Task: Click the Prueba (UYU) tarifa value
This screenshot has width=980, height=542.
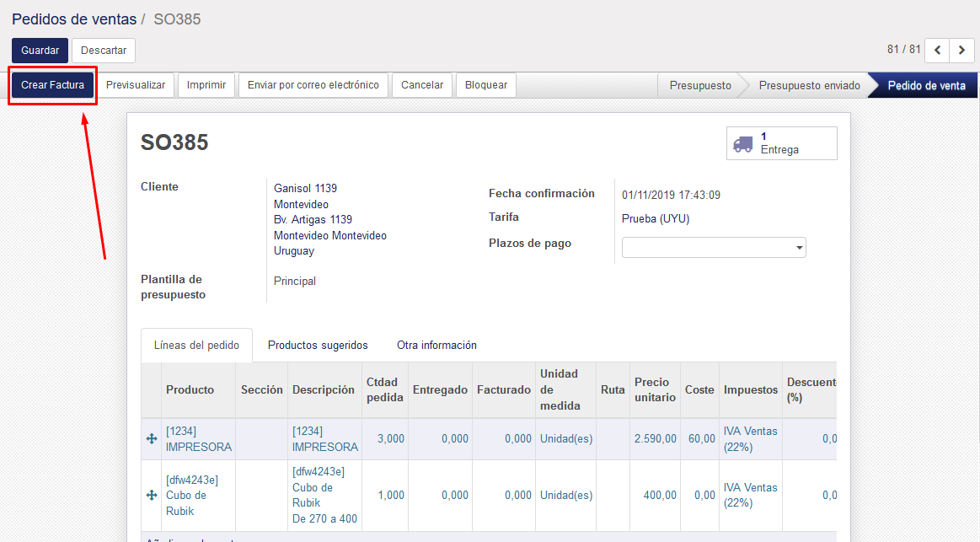Action: [x=656, y=219]
